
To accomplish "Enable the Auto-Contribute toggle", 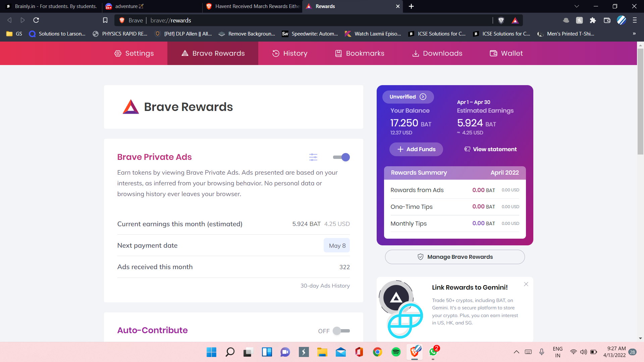I will (x=341, y=331).
